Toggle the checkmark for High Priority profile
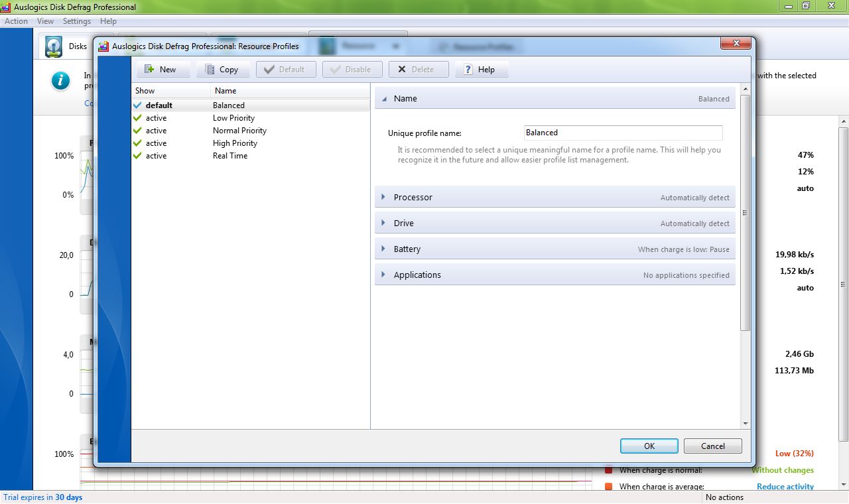849x504 pixels. [137, 143]
